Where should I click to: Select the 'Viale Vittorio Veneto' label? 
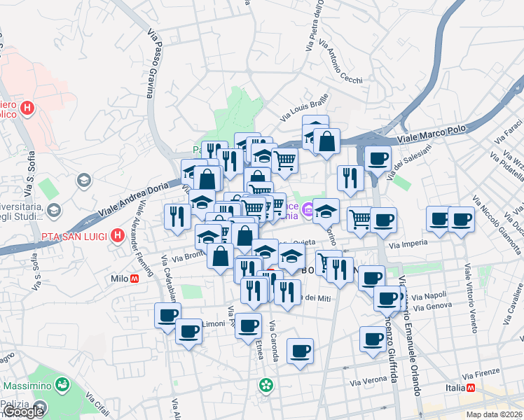[x=471, y=297]
